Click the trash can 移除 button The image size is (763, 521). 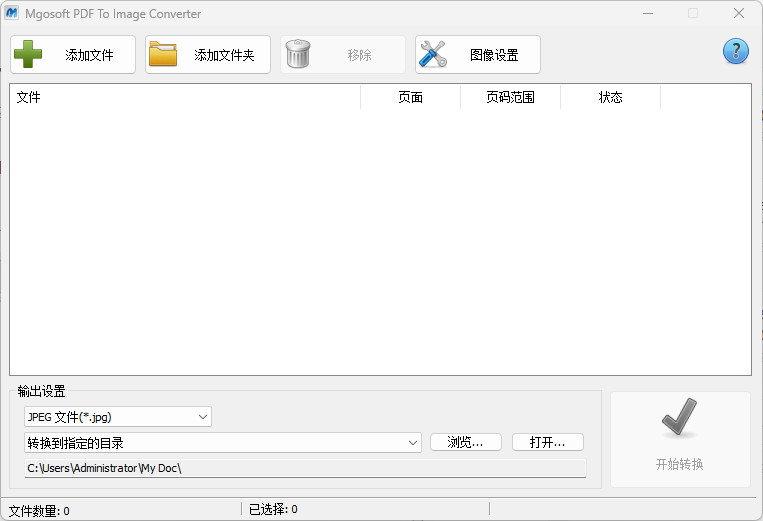pyautogui.click(x=343, y=54)
